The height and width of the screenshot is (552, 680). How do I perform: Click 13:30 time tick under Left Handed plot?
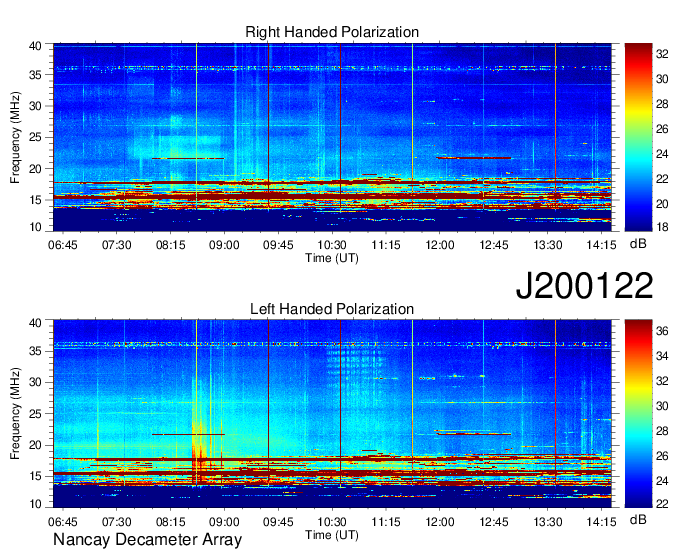(x=548, y=522)
